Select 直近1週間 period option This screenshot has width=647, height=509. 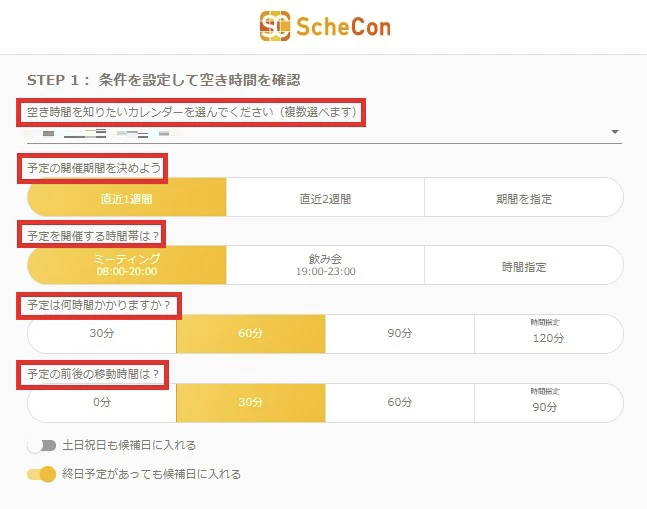click(127, 198)
